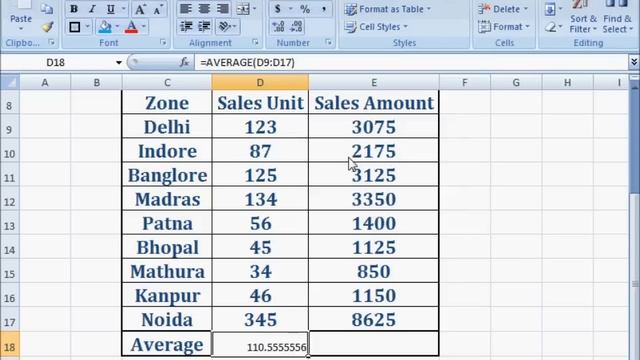The image size is (640, 360).
Task: Click the formula bar with AVERAGE formula
Action: [411, 62]
